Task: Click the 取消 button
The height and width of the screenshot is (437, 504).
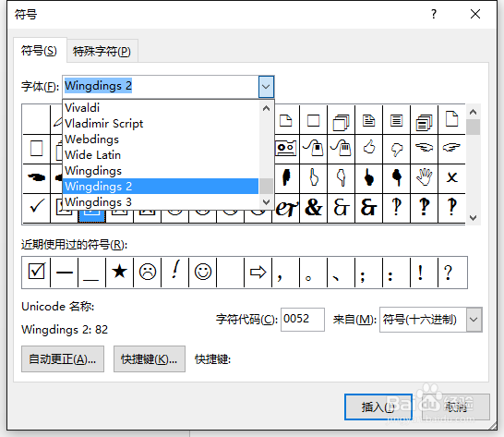Action: tap(456, 407)
